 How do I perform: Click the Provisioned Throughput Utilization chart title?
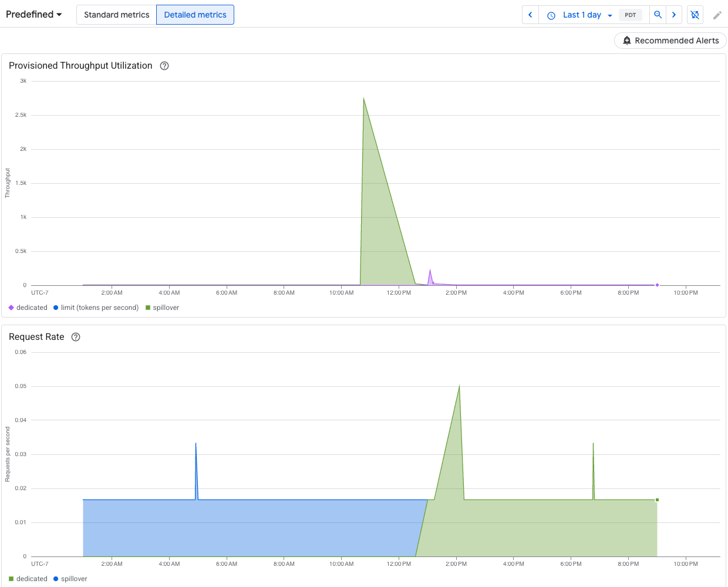pyautogui.click(x=80, y=66)
